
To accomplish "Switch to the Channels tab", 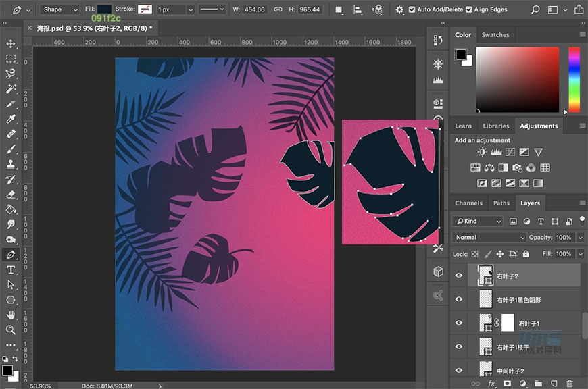I will [x=468, y=203].
